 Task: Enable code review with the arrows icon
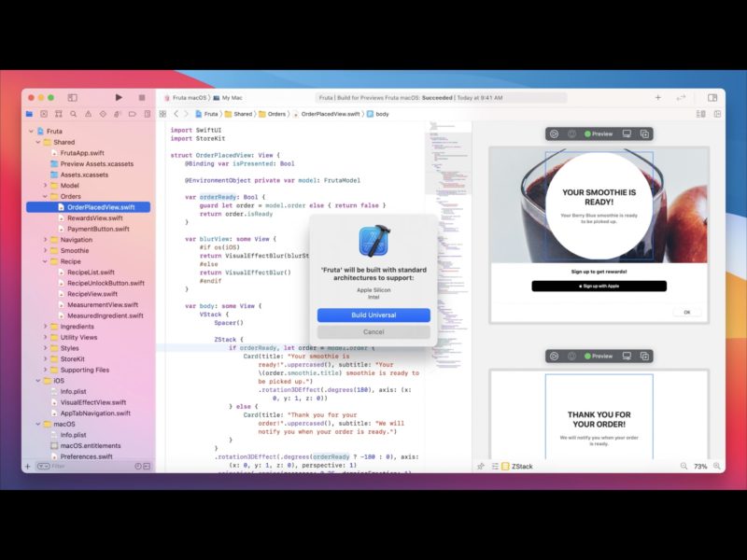[681, 98]
